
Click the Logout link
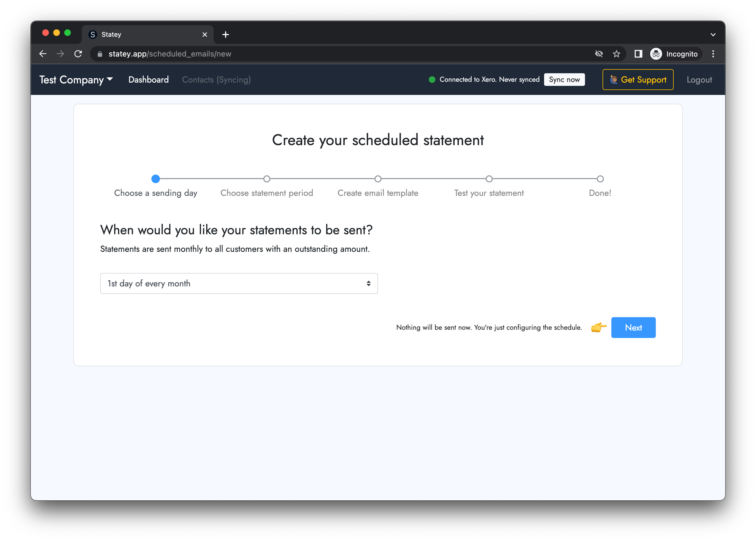point(699,80)
